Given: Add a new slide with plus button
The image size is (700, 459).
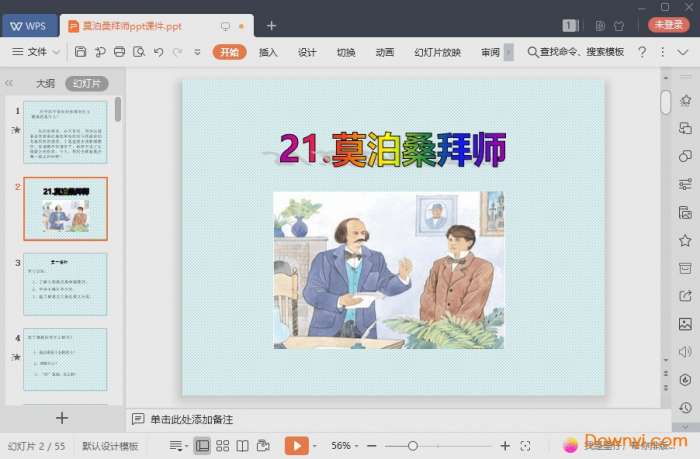Looking at the screenshot, I should [x=62, y=418].
